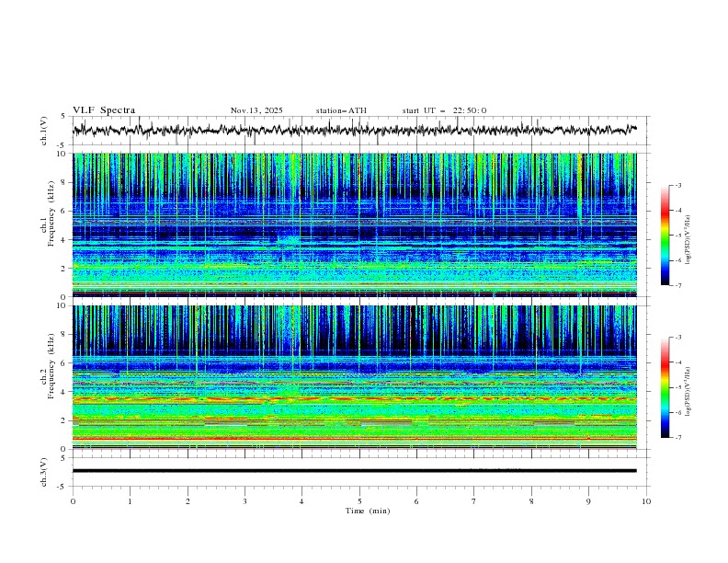Click the ch.3(V) flat black trace
Screen dimensions: 728x563
(x=358, y=470)
